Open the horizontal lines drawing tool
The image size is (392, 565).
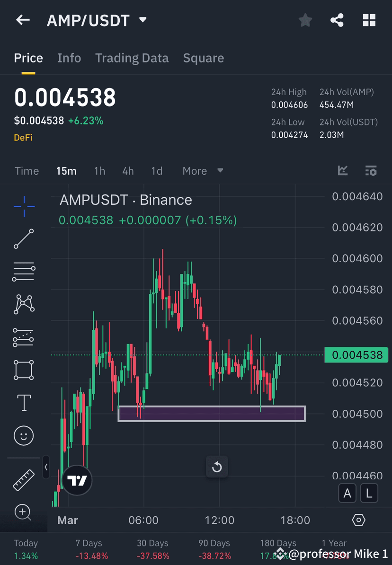coord(24,272)
